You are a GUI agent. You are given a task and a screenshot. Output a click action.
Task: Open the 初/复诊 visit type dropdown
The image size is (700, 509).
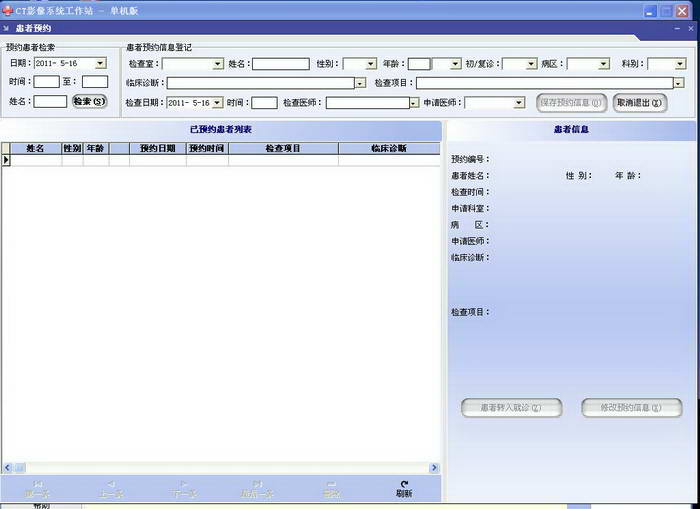[x=531, y=64]
